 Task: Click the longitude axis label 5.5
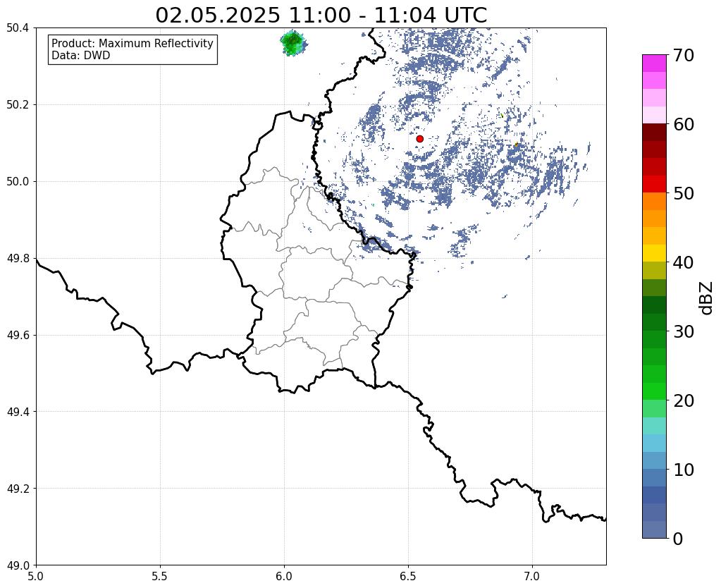pyautogui.click(x=160, y=576)
